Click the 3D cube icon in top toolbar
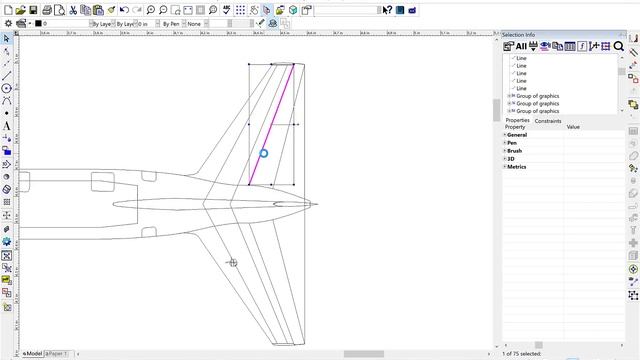The width and height of the screenshot is (640, 360). [293, 10]
